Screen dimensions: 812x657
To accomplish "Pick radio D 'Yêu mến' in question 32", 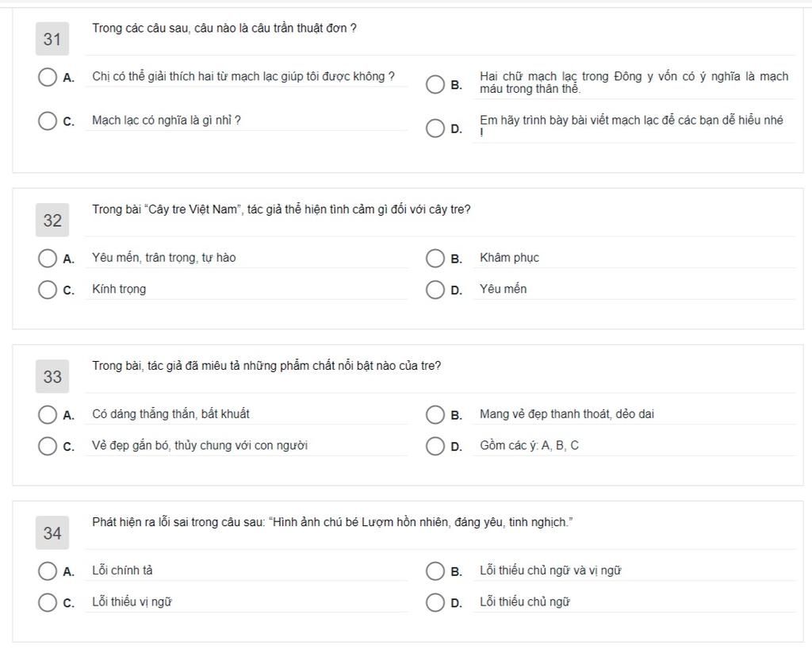I will (435, 290).
